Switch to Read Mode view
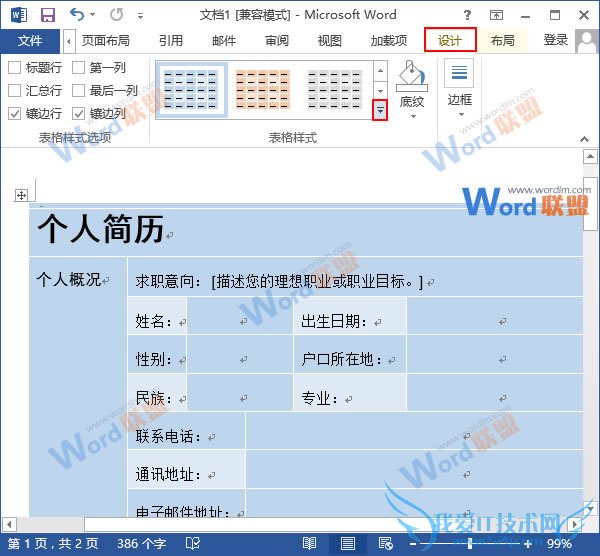 [309, 544]
